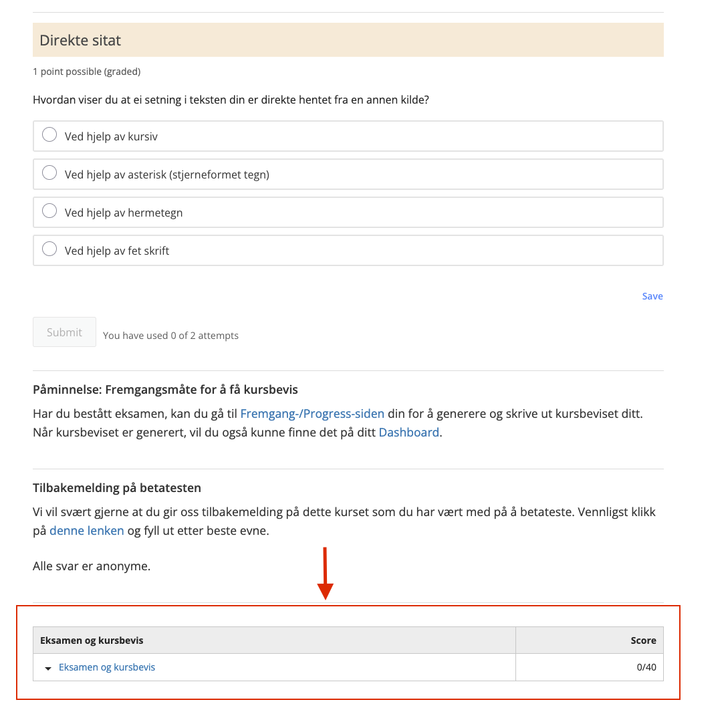The height and width of the screenshot is (714, 728).
Task: Collapse the arrow beside Eksamen og kursbevis row
Action: (48, 668)
